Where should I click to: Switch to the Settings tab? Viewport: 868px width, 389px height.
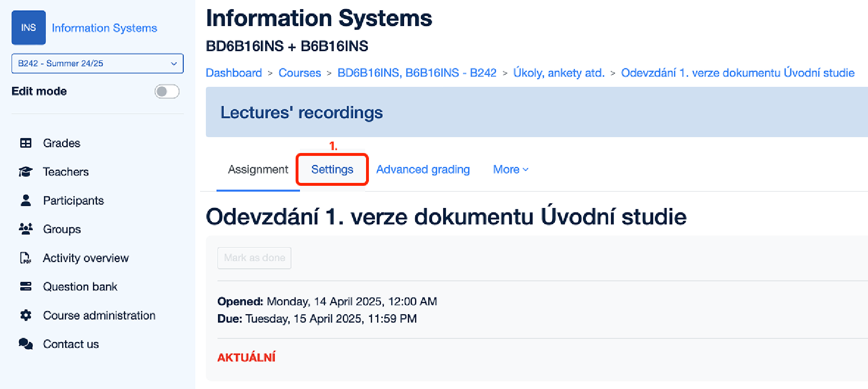coord(332,169)
